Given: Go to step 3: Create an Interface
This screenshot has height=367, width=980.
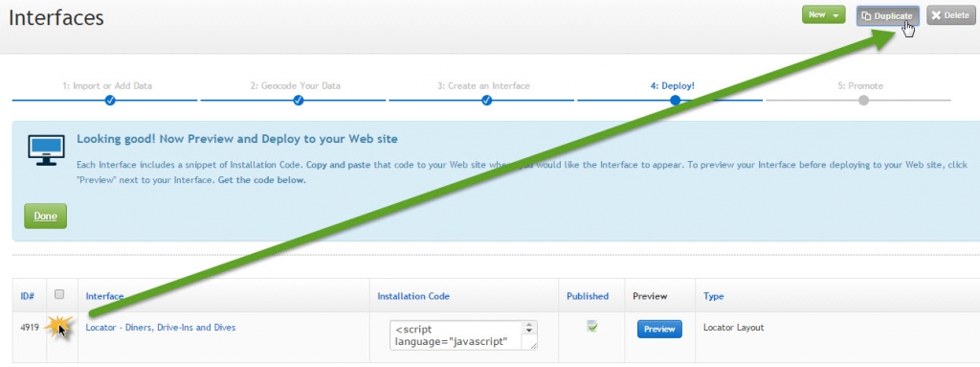Looking at the screenshot, I should (x=483, y=86).
